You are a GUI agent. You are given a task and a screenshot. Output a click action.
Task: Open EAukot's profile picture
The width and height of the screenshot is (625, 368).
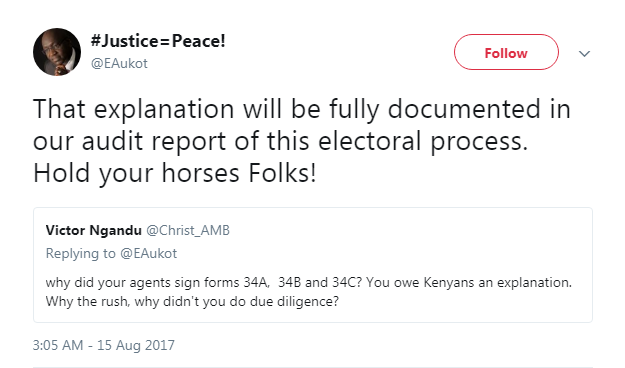pyautogui.click(x=57, y=52)
